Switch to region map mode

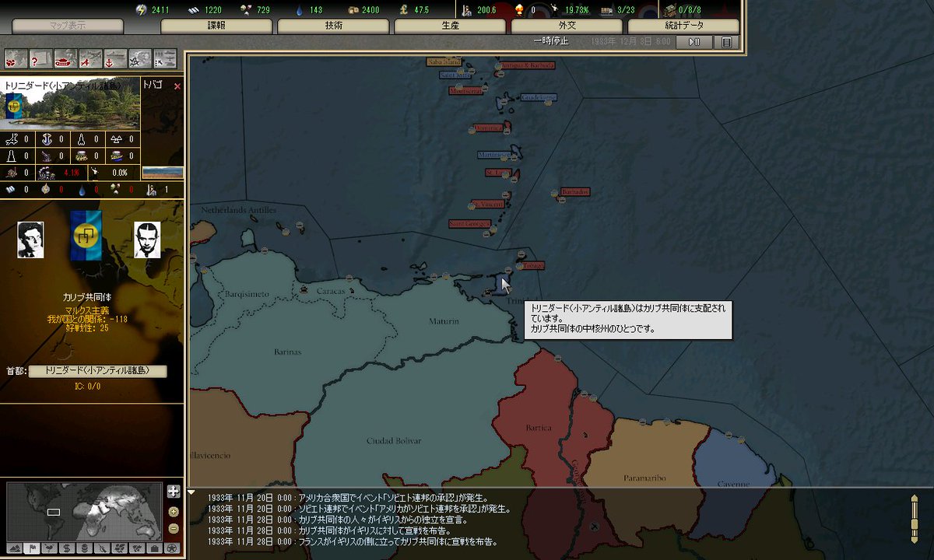pyautogui.click(x=121, y=548)
